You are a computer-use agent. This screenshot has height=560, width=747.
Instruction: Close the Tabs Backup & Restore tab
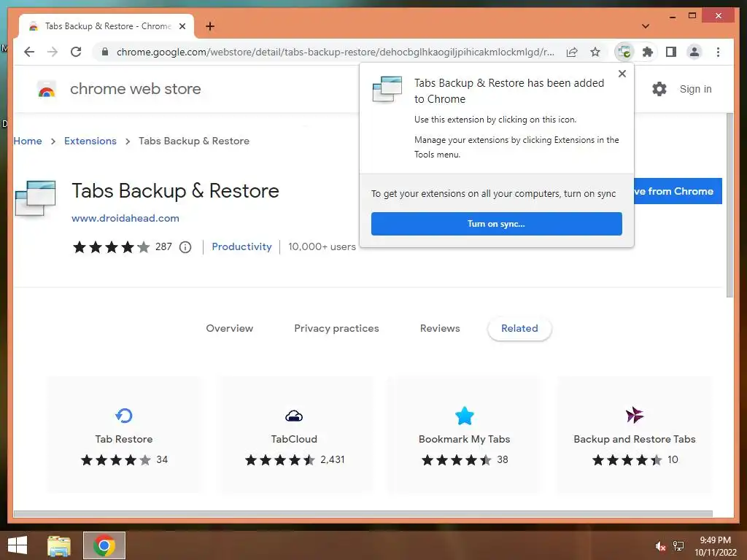pyautogui.click(x=182, y=26)
